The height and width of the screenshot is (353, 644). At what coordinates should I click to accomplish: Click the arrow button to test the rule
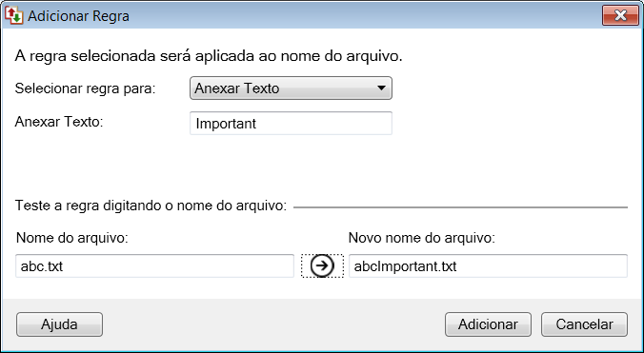coord(322,265)
